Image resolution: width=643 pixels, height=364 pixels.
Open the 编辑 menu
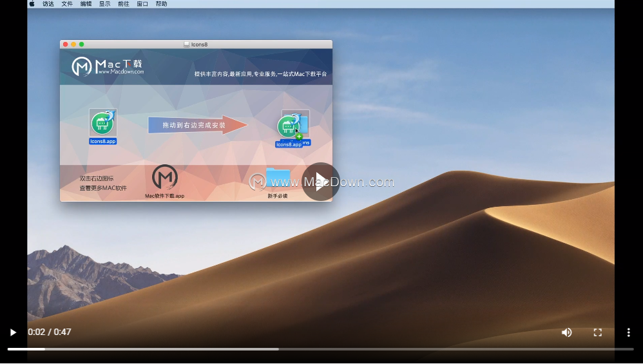[x=86, y=4]
